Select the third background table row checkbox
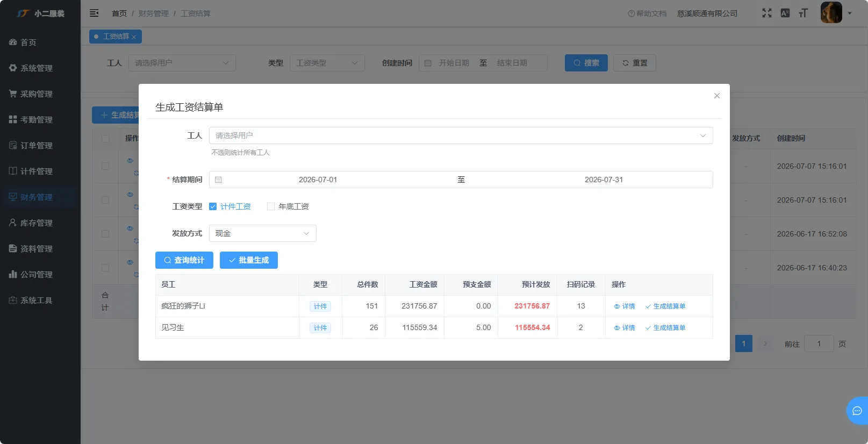Viewport: 868px width, 444px height. tap(105, 234)
